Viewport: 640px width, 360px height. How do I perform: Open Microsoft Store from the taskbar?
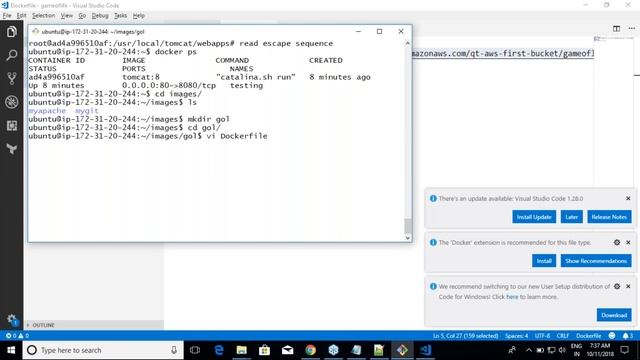coord(264,350)
